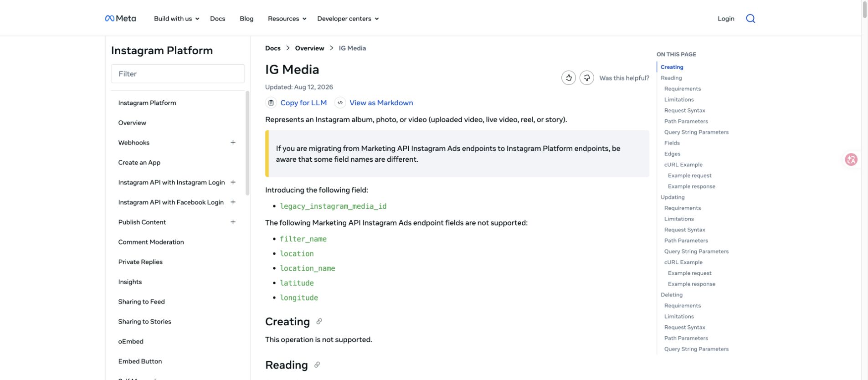Image resolution: width=868 pixels, height=380 pixels.
Task: Click the latitude field text
Action: (x=297, y=283)
